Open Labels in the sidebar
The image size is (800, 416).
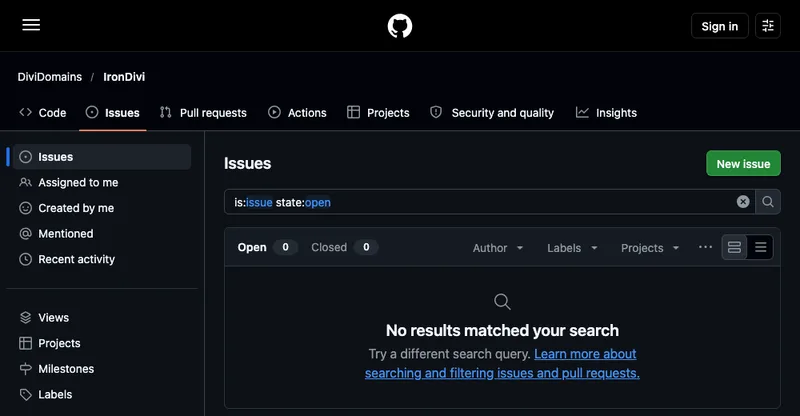point(102,394)
